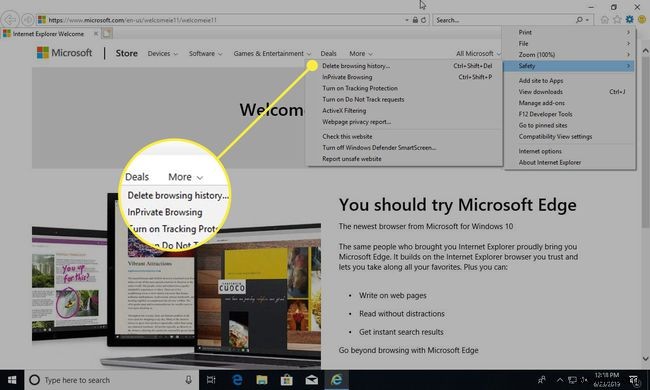Screen dimensions: 650x390
Task: Open Mail app from taskbar
Action: 311,380
